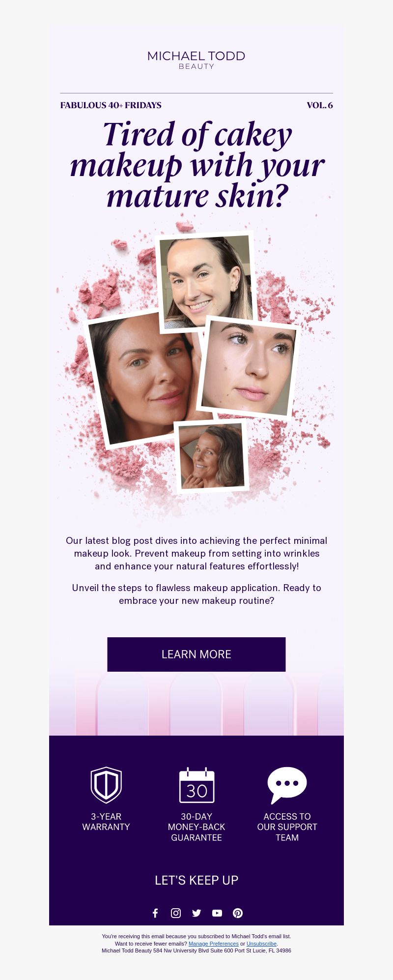Open the Manage Preferences link
Image resolution: width=393 pixels, height=980 pixels.
[x=214, y=944]
